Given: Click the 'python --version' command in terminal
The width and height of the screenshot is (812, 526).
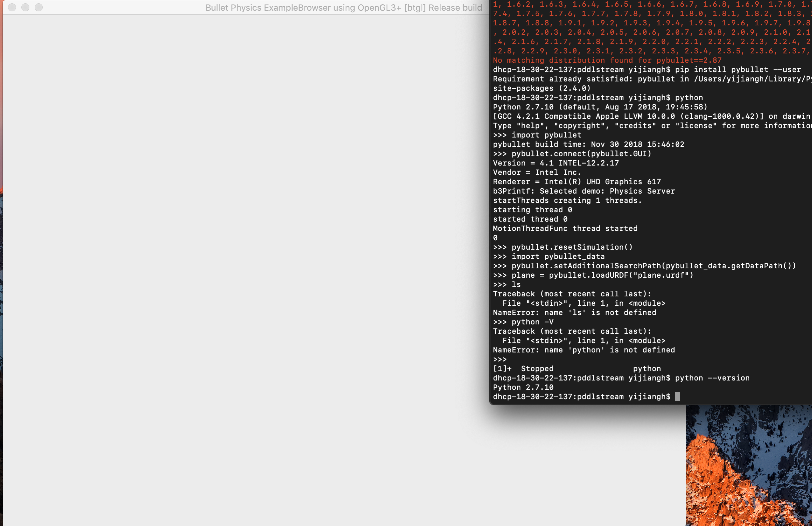Looking at the screenshot, I should pyautogui.click(x=712, y=378).
